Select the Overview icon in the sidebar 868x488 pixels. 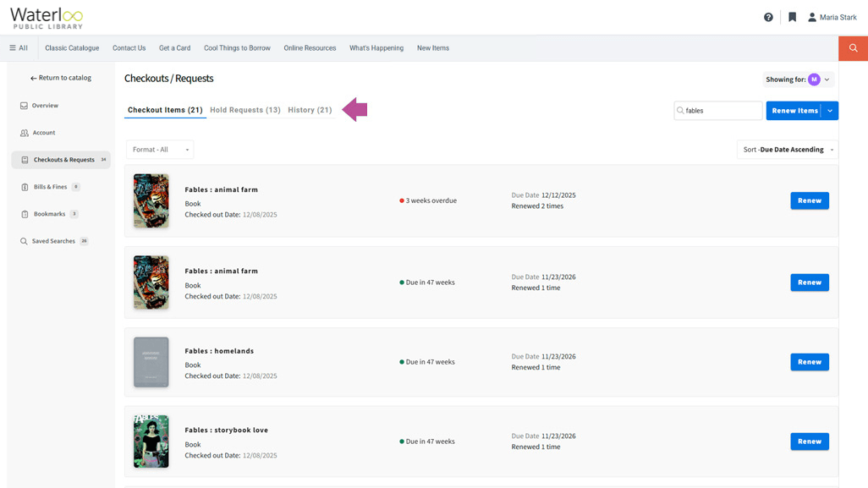23,105
